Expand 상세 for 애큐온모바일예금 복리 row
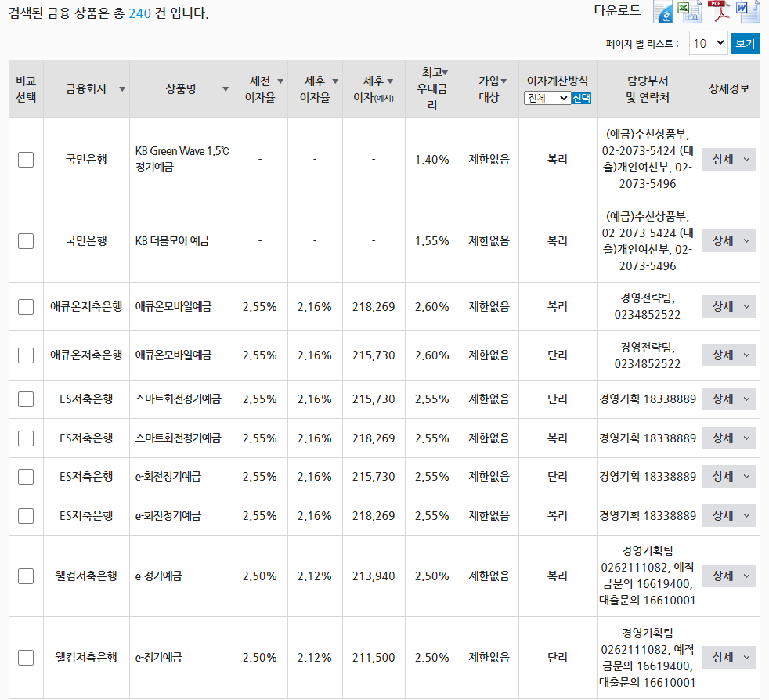The height and width of the screenshot is (700, 769). click(x=729, y=307)
